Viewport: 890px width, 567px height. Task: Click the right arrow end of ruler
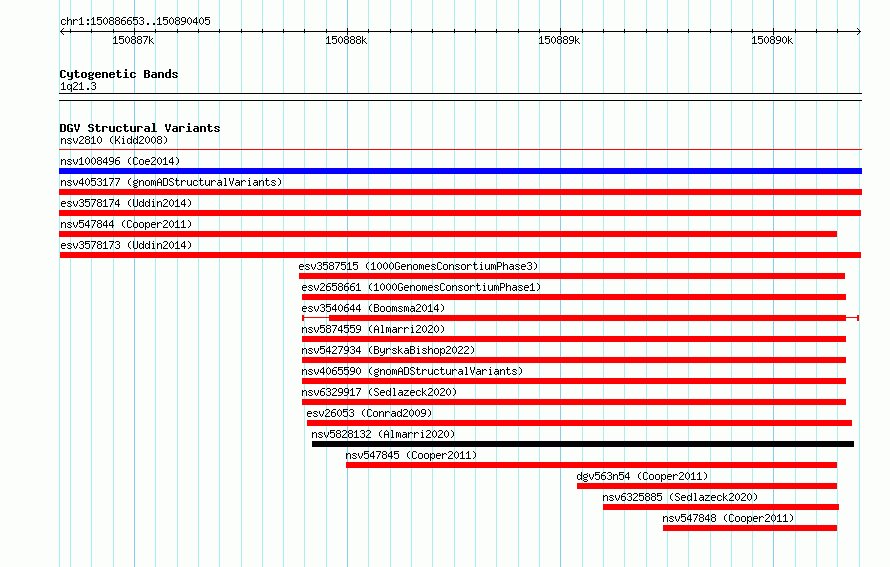tap(859, 31)
